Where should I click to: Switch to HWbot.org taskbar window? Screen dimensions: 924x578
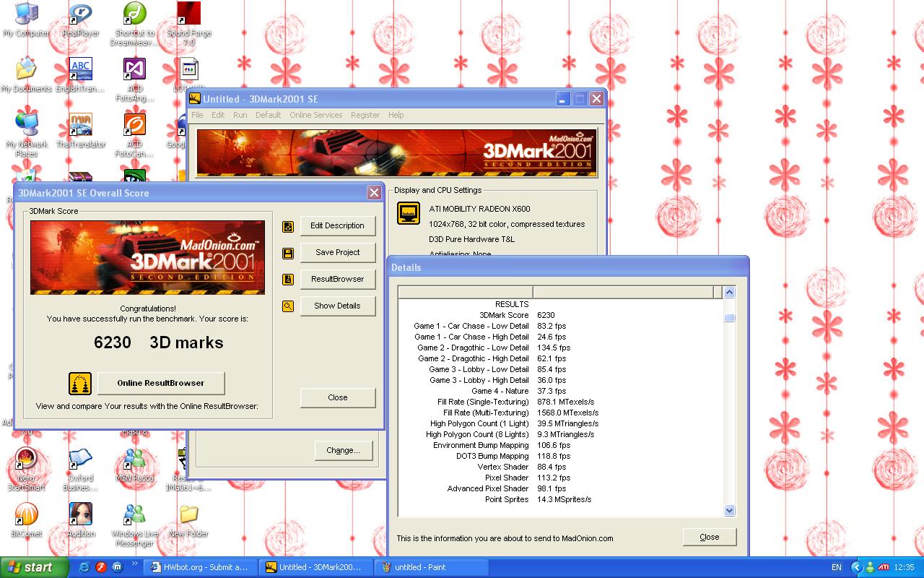point(200,567)
